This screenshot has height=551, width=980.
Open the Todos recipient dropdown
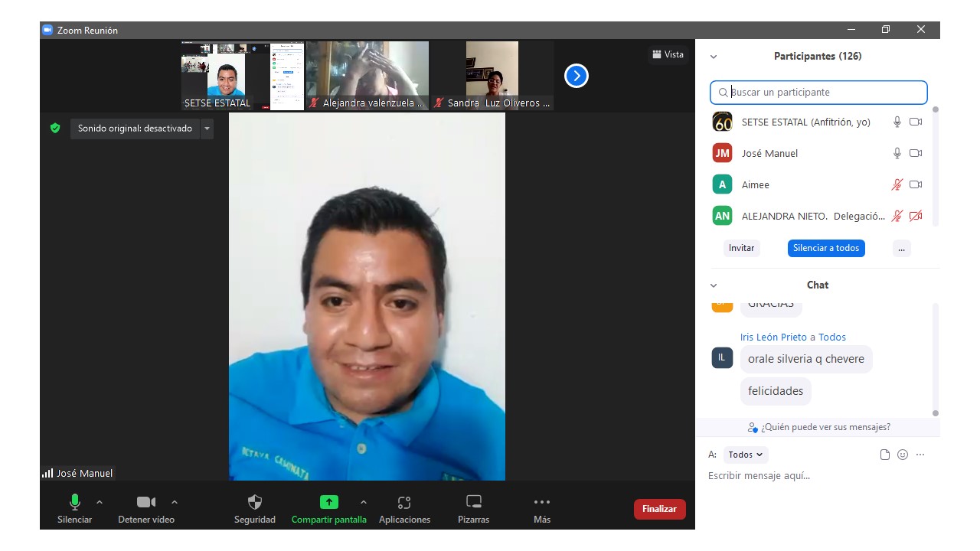click(745, 455)
